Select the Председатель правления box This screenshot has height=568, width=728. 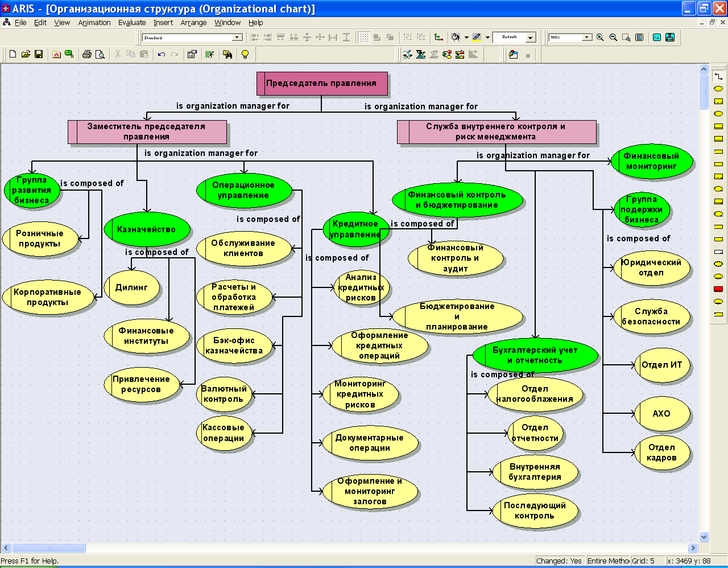321,83
